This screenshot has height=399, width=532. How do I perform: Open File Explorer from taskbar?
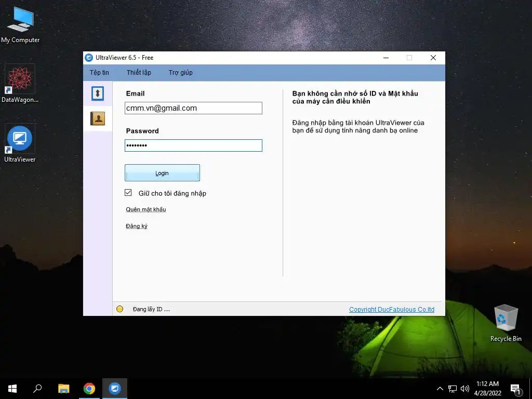[64, 389]
